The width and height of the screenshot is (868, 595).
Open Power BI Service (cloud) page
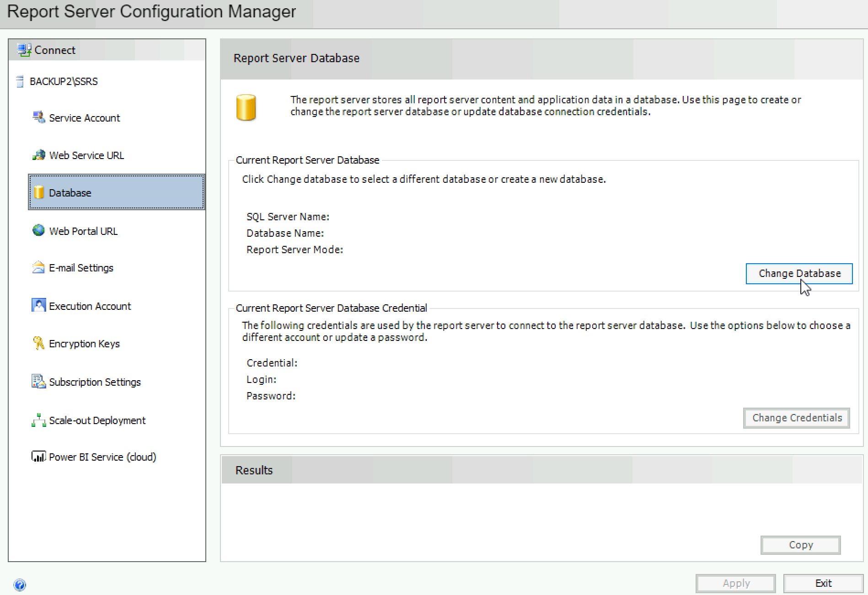point(103,457)
